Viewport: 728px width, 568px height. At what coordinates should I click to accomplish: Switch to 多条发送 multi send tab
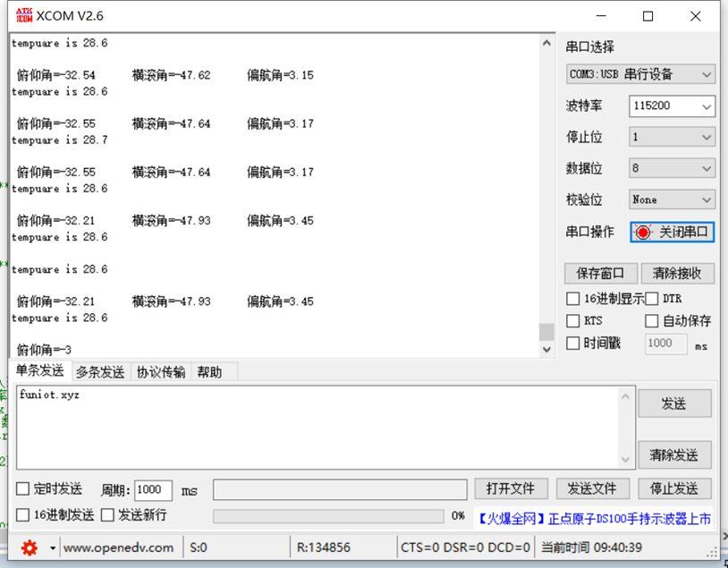100,372
